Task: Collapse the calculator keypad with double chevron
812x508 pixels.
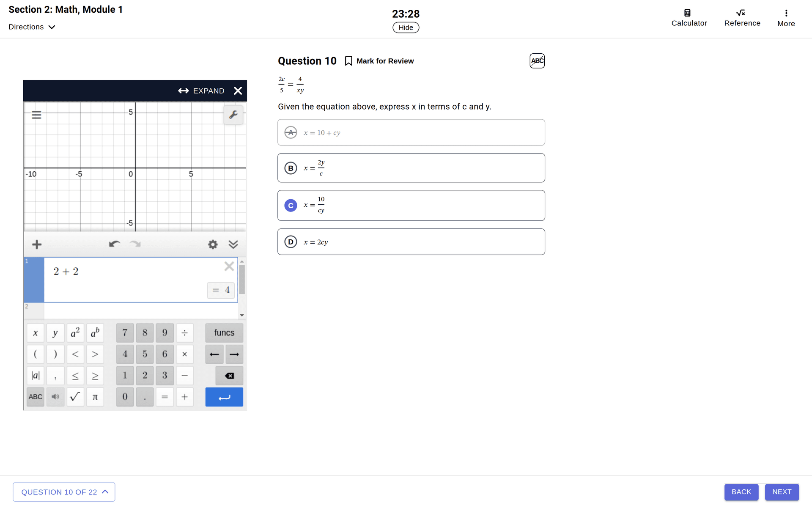Action: 233,244
